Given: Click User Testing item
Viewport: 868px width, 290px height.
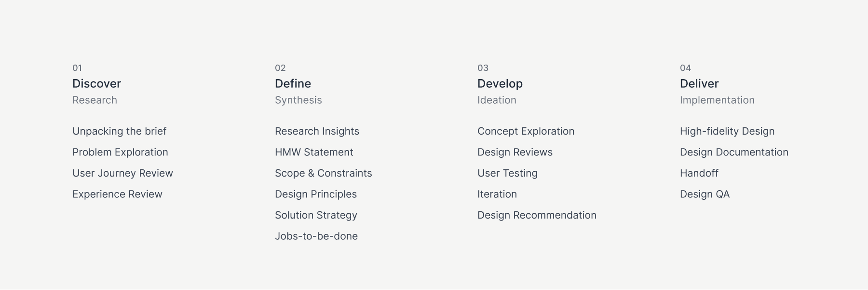Looking at the screenshot, I should [x=507, y=173].
